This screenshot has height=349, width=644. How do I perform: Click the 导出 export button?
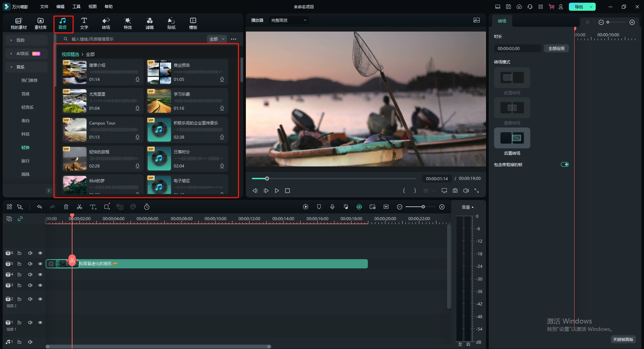tap(579, 7)
